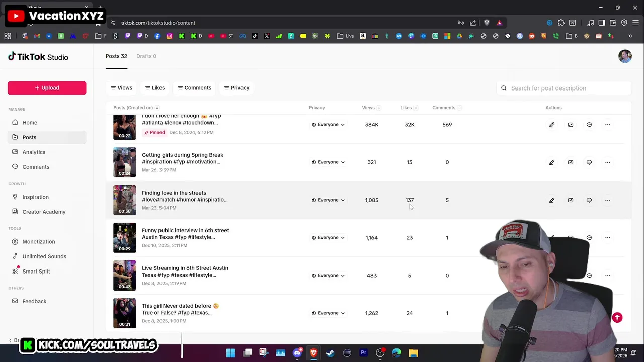The height and width of the screenshot is (362, 644).
Task: Change privacy of Live Streaming post
Action: [x=328, y=276]
